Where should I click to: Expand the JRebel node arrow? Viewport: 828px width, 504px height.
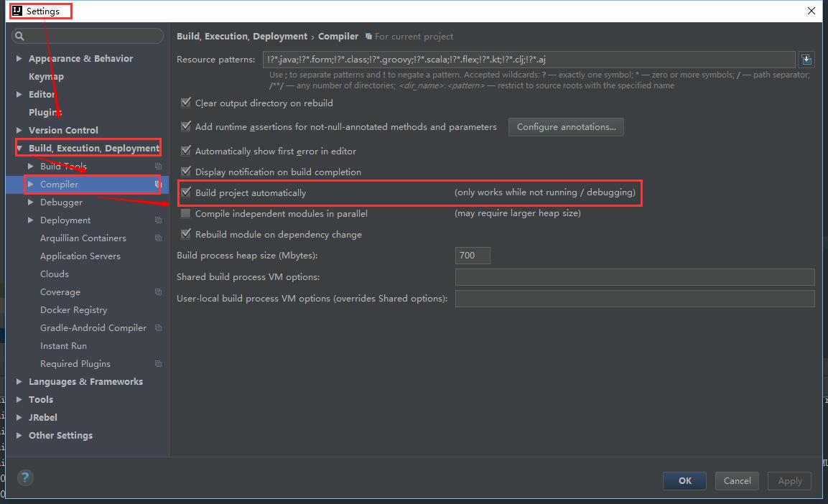click(x=19, y=417)
